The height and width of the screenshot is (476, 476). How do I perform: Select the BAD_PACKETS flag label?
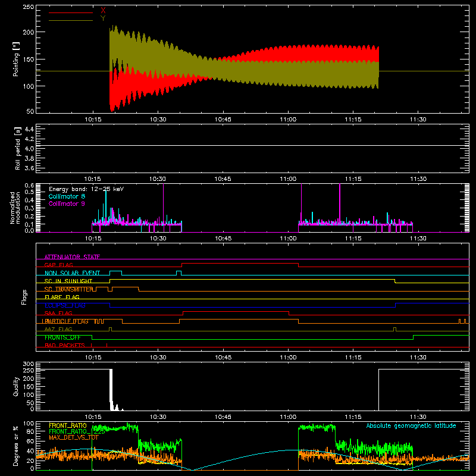click(65, 345)
